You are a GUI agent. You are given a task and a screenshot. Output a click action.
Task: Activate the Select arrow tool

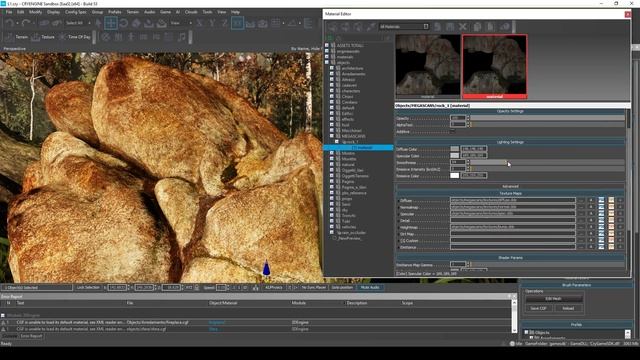(x=98, y=23)
